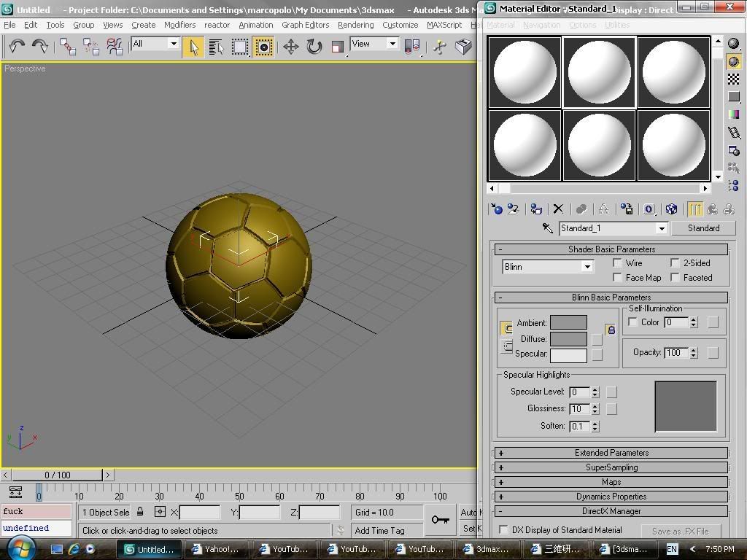Check DX Display of Standard Material
Screen dimensions: 747x560
click(503, 530)
